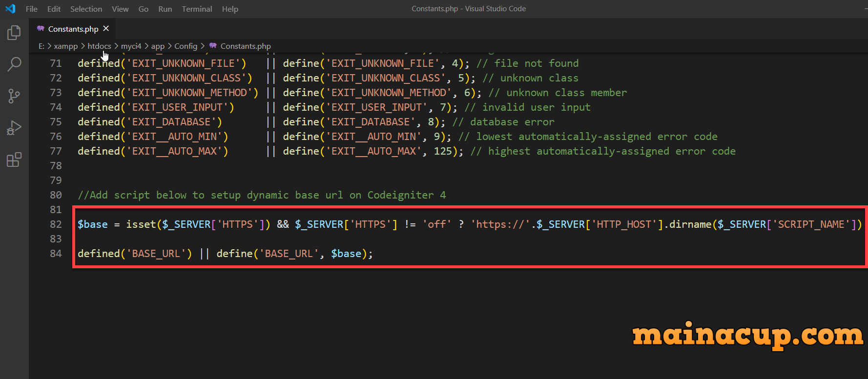The width and height of the screenshot is (868, 379).
Task: Click 'SCRIPT_NAME' string on line 82
Action: click(811, 224)
